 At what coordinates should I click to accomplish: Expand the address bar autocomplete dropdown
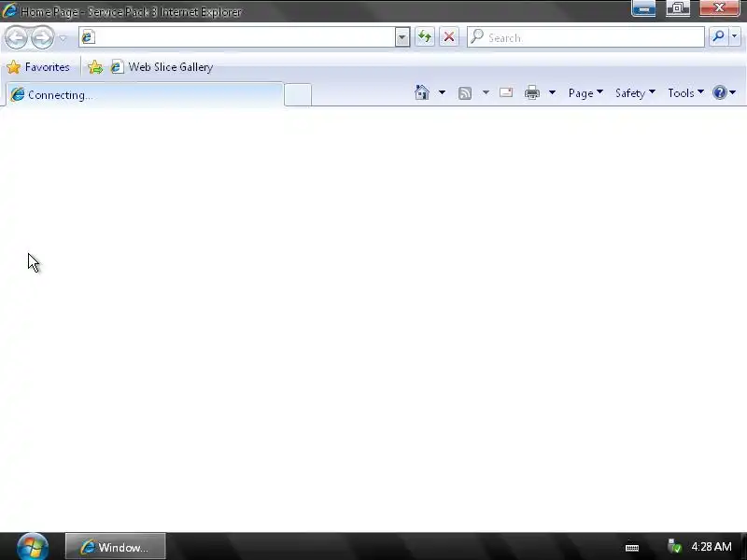click(402, 37)
